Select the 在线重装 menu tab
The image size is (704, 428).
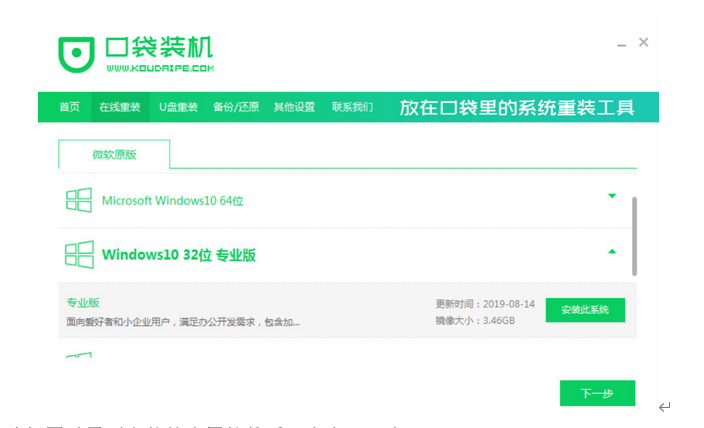119,107
